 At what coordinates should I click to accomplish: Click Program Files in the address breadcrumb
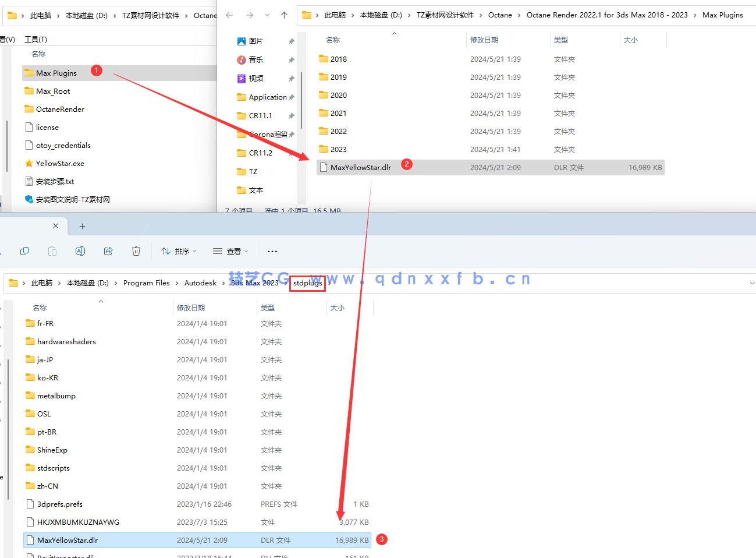point(146,283)
